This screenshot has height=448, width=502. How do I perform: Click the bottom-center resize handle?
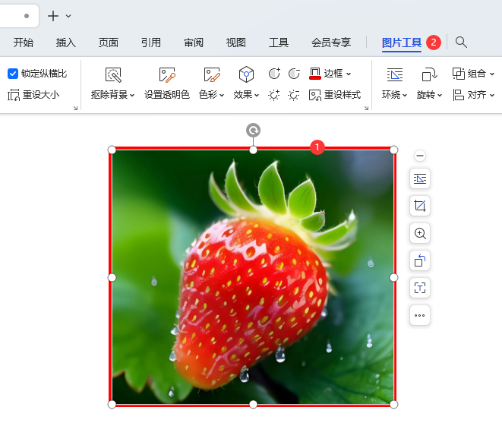click(253, 405)
